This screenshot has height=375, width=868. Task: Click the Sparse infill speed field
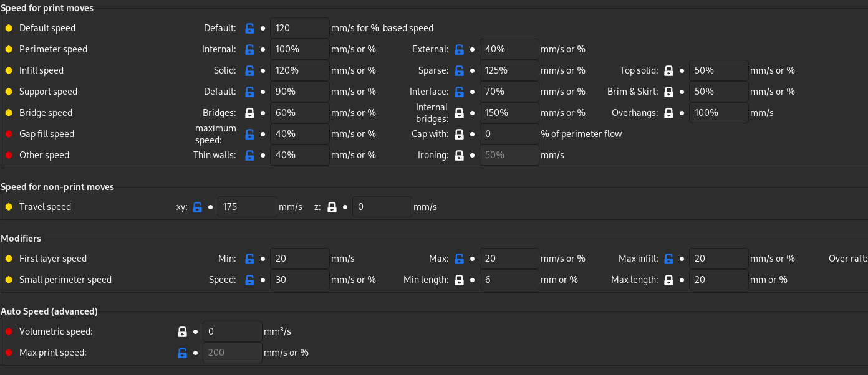(509, 70)
